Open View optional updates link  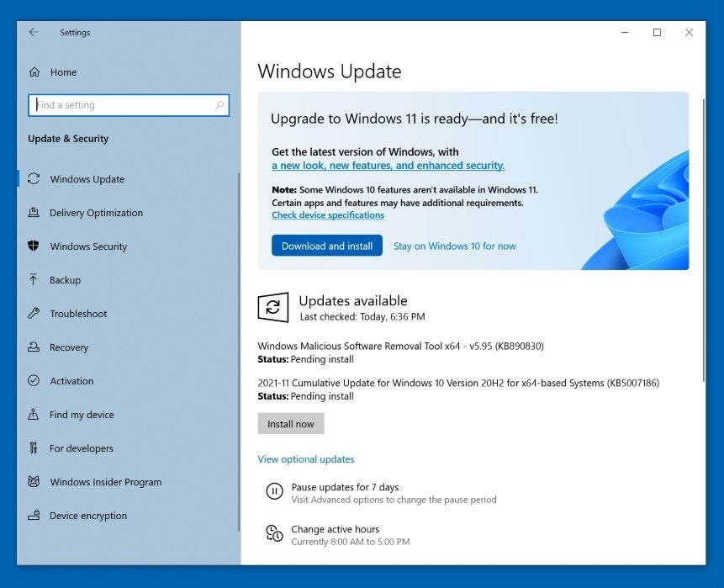[x=306, y=459]
